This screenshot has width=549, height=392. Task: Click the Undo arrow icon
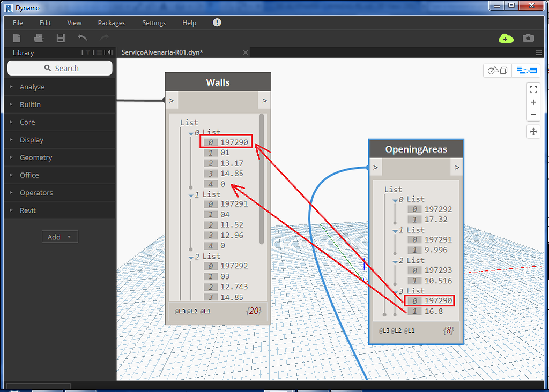81,38
